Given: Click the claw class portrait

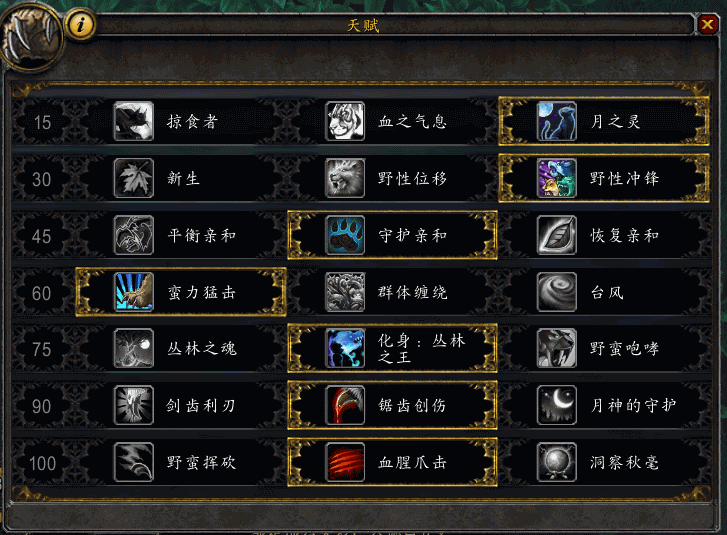Looking at the screenshot, I should [x=31, y=37].
